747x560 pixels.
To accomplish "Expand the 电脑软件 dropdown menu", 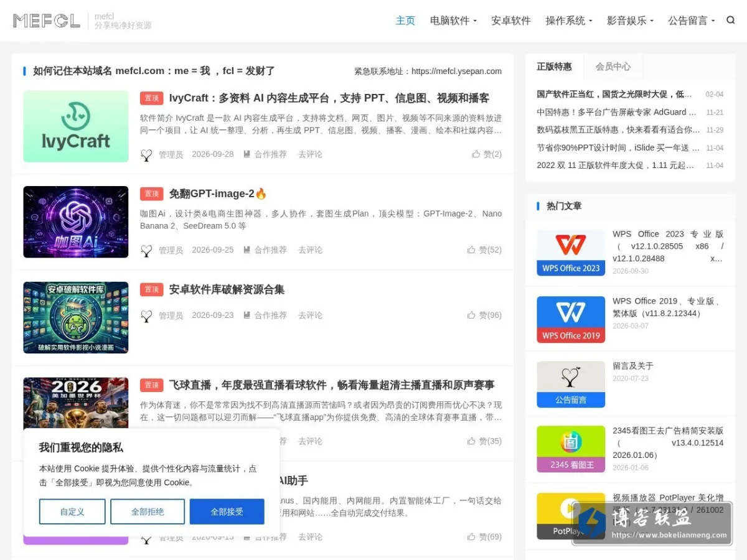I will tap(453, 21).
